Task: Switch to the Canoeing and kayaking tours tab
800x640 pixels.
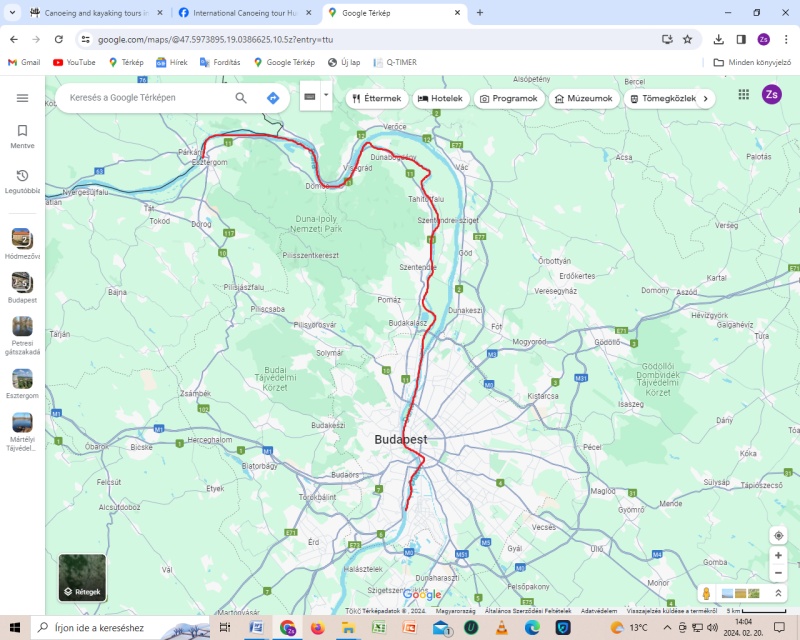Action: pyautogui.click(x=96, y=13)
